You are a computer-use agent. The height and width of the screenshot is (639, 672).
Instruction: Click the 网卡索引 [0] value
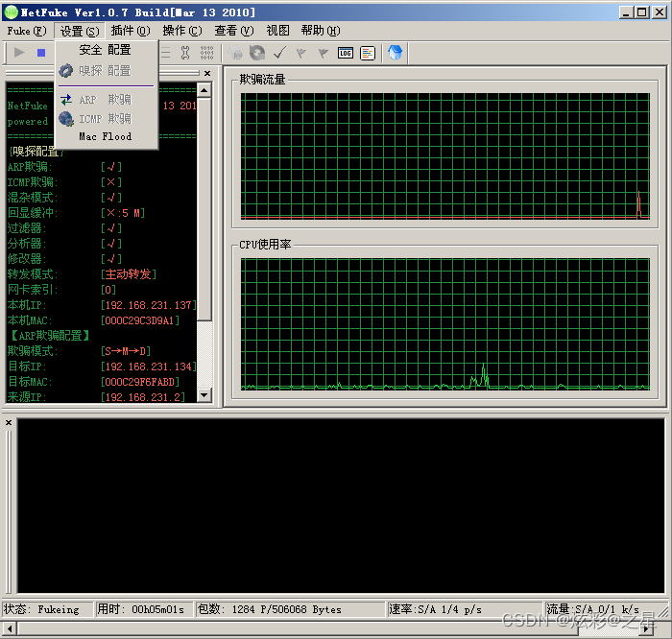pyautogui.click(x=108, y=290)
